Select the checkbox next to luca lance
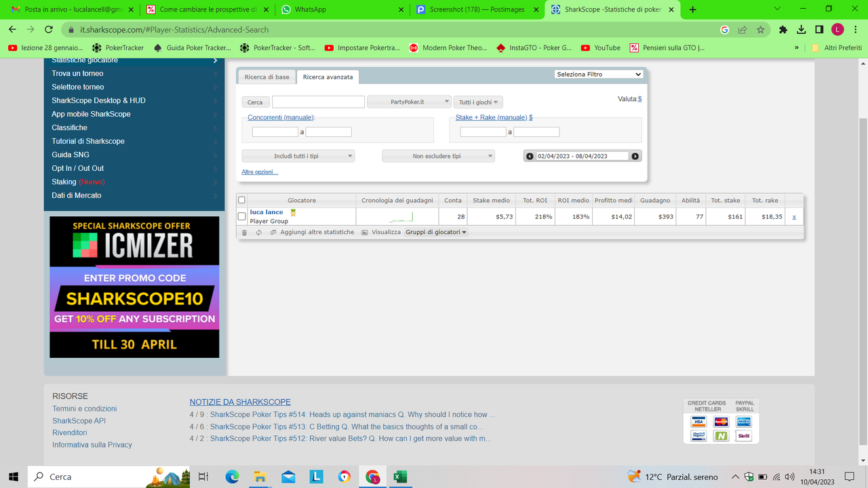Screen dimensions: 868x488 coord(242,216)
